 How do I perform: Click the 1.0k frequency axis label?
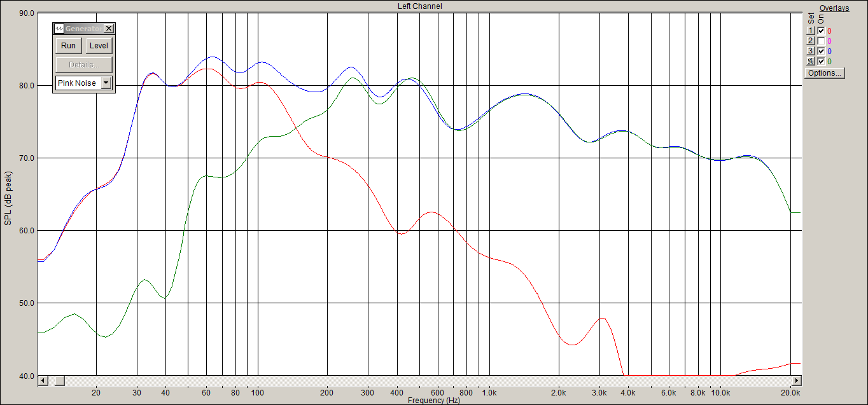489,393
